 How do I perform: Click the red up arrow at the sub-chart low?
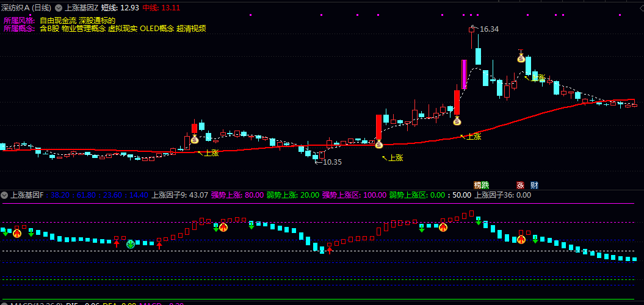(x=329, y=250)
